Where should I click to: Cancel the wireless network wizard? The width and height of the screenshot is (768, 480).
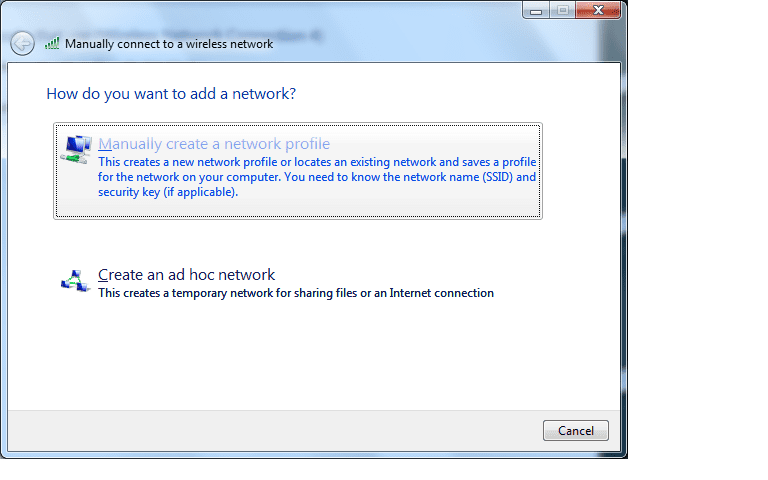click(576, 431)
